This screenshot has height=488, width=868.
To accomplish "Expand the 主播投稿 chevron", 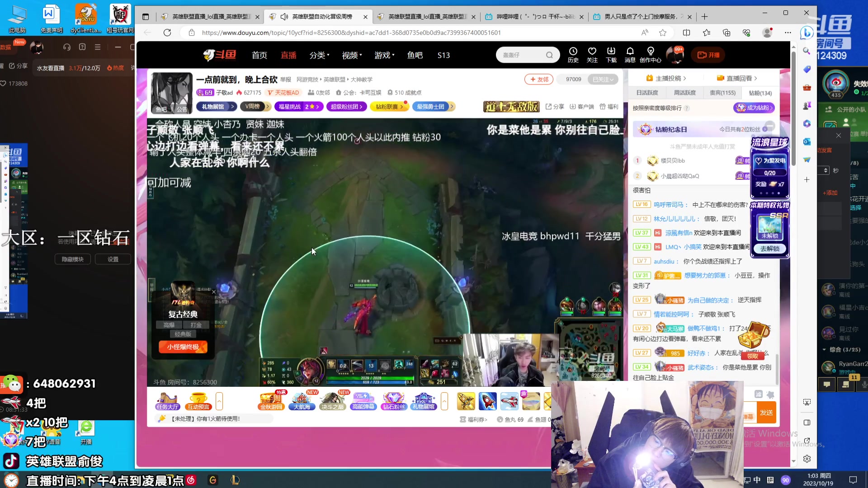I will coord(684,78).
